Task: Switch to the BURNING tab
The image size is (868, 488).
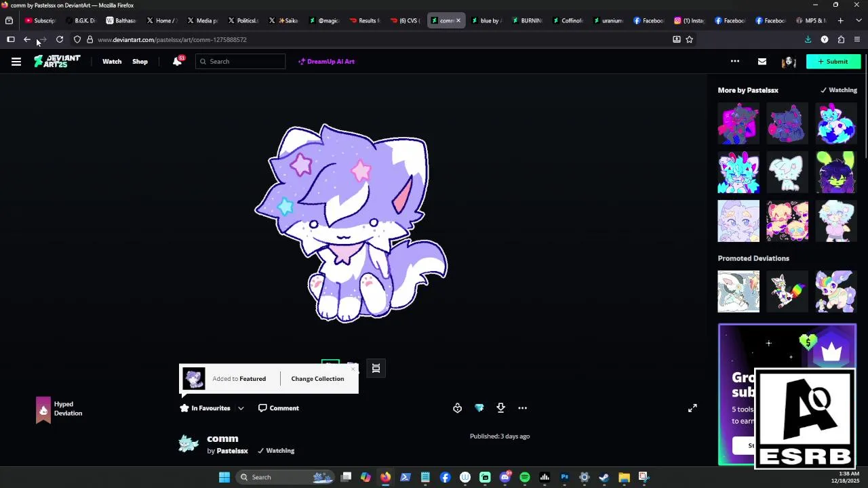Action: click(527, 21)
